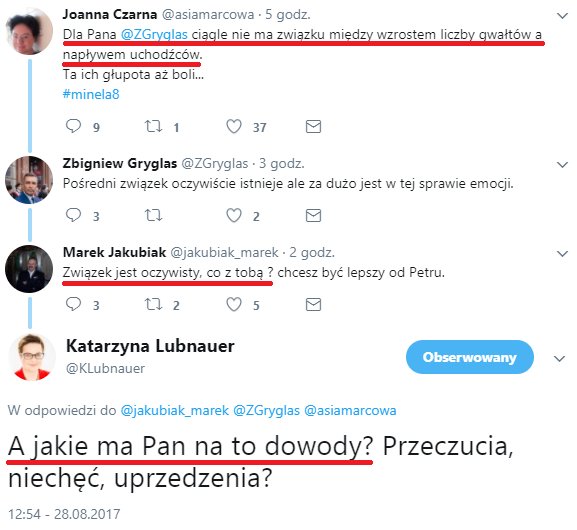Like Joanna Czarna's tweet with 37 likes
Image resolution: width=577 pixels, height=530 pixels.
click(234, 126)
